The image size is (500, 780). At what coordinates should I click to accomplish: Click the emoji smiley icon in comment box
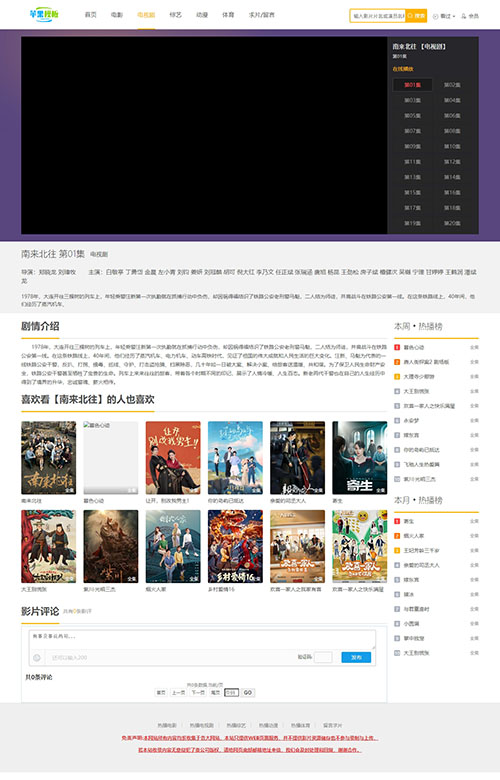[37, 658]
